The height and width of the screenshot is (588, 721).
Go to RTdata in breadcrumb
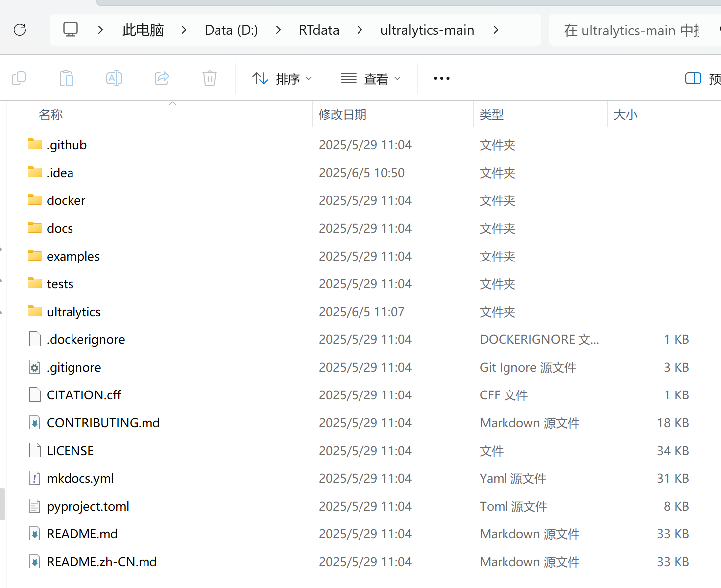(319, 30)
